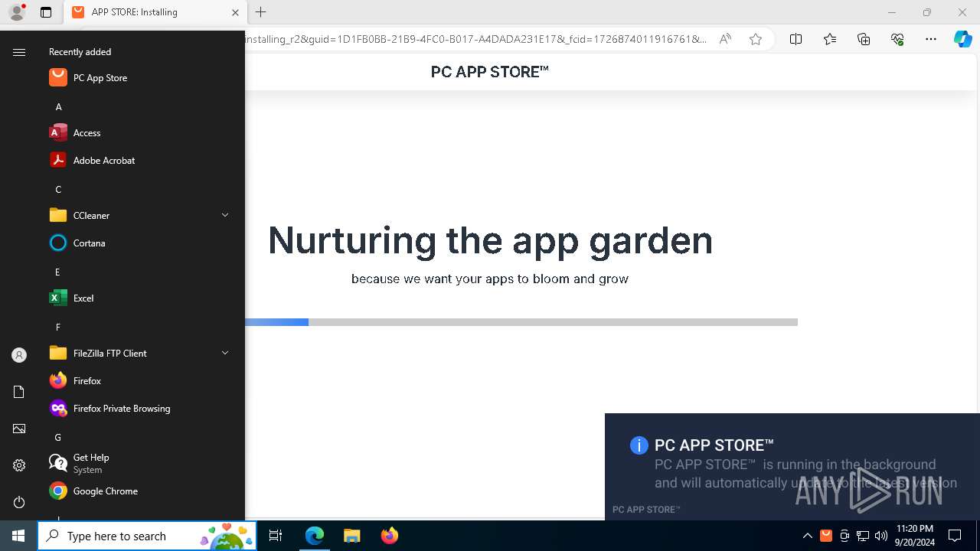Switch to Microsoft Edge on taskbar

click(x=315, y=536)
